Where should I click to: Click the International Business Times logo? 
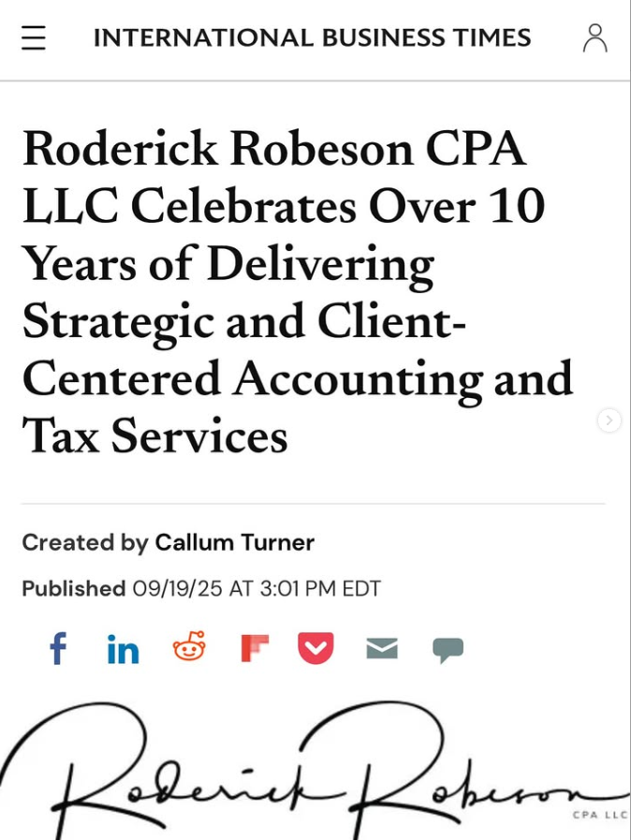pos(312,37)
